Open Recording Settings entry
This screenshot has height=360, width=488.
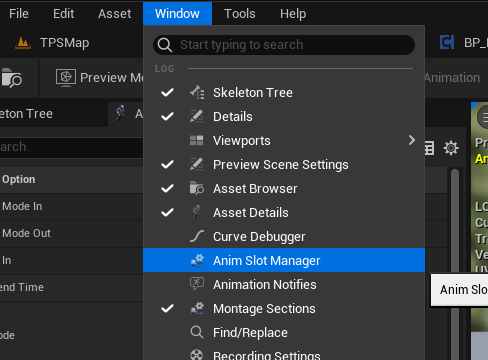pyautogui.click(x=284, y=353)
